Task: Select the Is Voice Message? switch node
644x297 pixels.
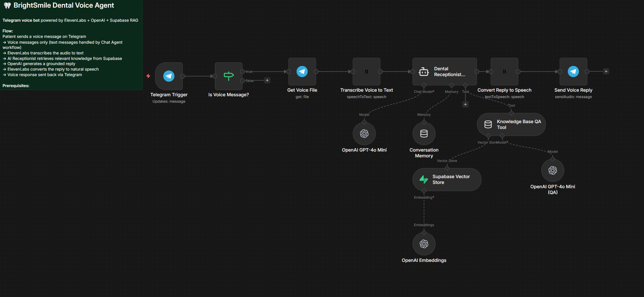Action: coord(229,76)
